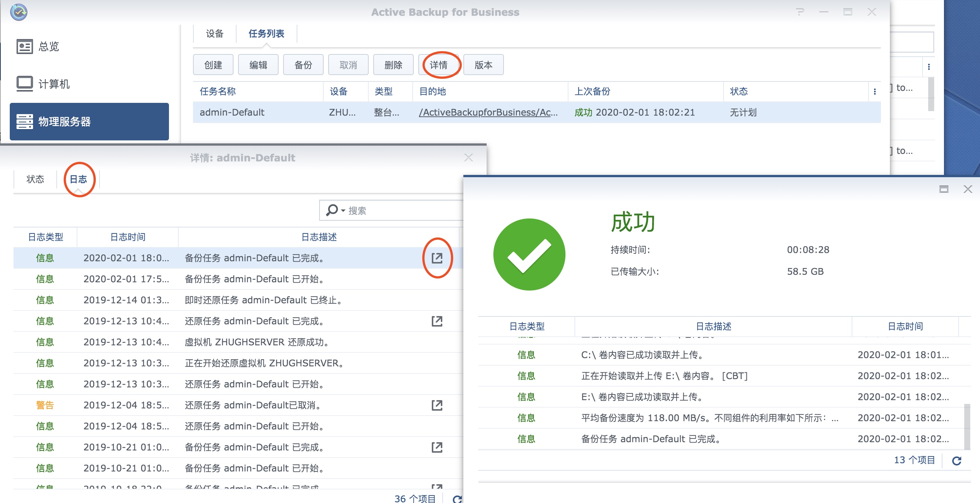Image resolution: width=980 pixels, height=503 pixels.
Task: Open column options menu in task list header
Action: coord(874,92)
